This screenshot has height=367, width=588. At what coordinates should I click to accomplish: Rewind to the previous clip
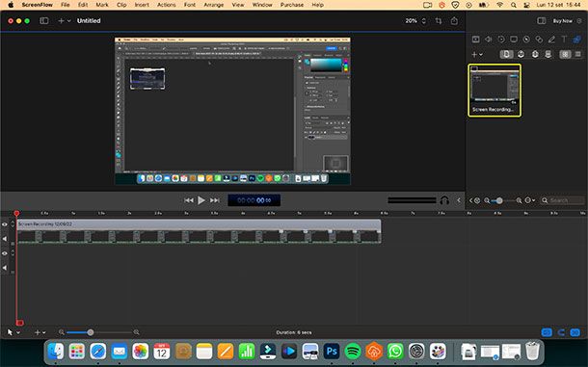pyautogui.click(x=189, y=200)
